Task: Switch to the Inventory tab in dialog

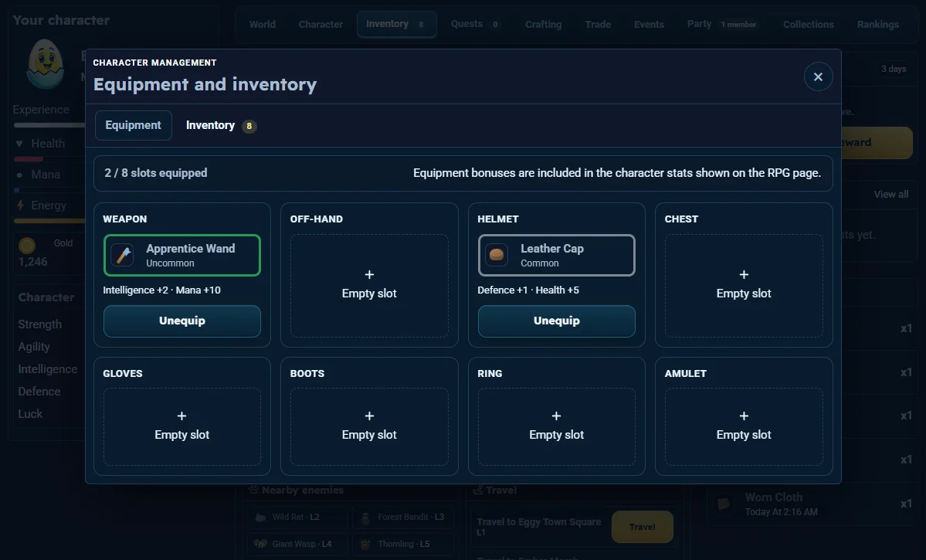Action: tap(222, 125)
